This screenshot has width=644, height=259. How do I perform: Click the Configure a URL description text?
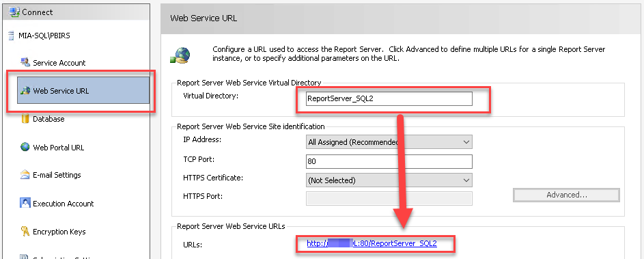[408, 53]
